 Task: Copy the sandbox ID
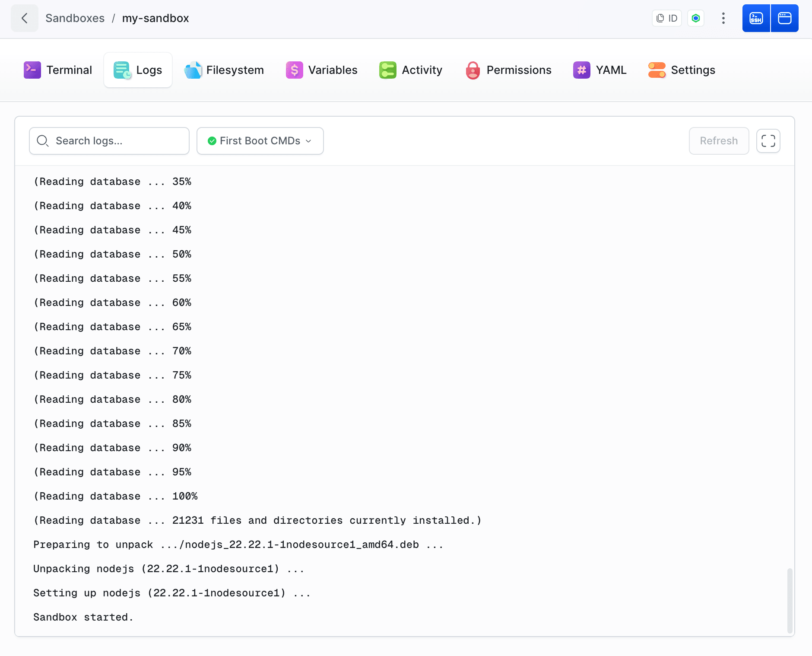[666, 18]
